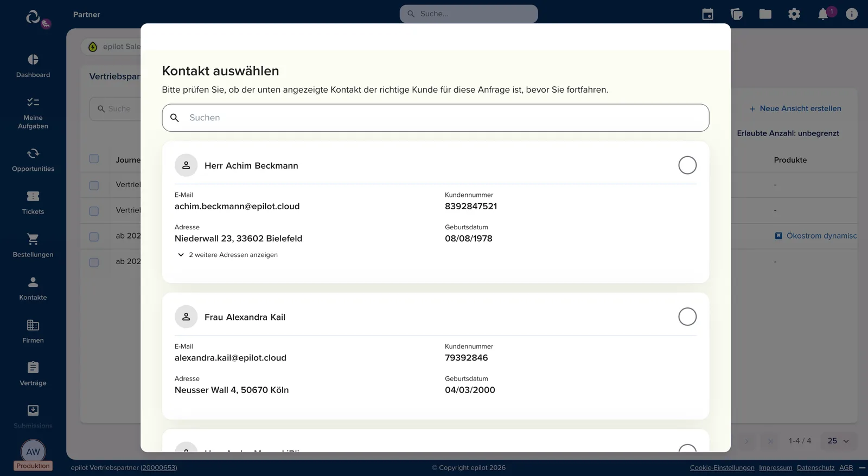Screen dimensions: 868x476
Task: Tick the table header select-all checkbox
Action: tap(94, 159)
